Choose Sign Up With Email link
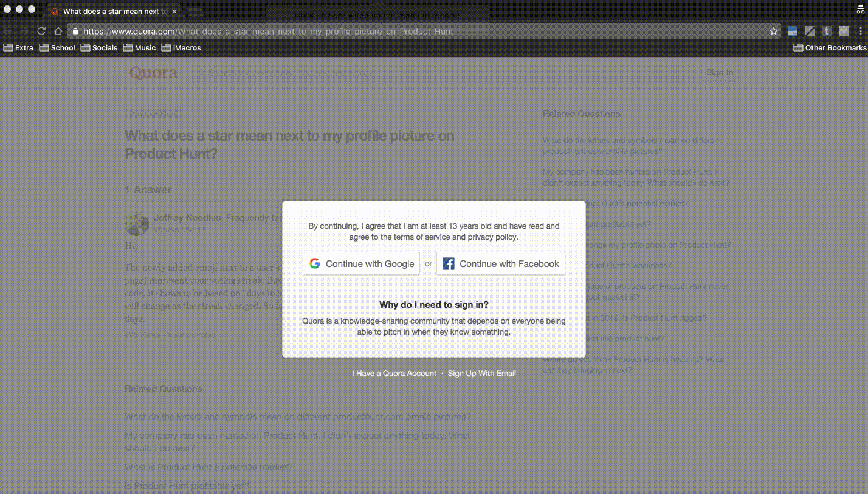 point(482,373)
